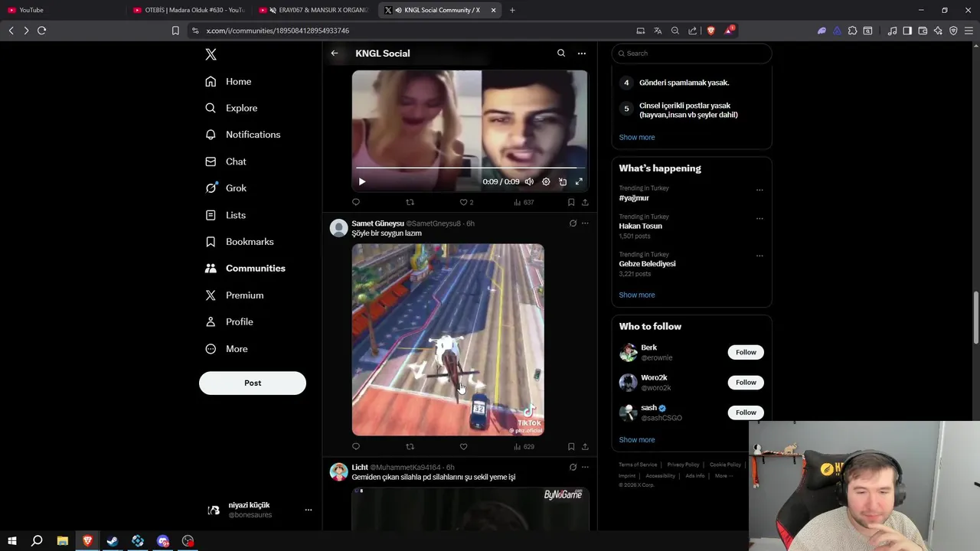This screenshot has height=551, width=980.
Task: Open more options on Licht's post
Action: 585,467
